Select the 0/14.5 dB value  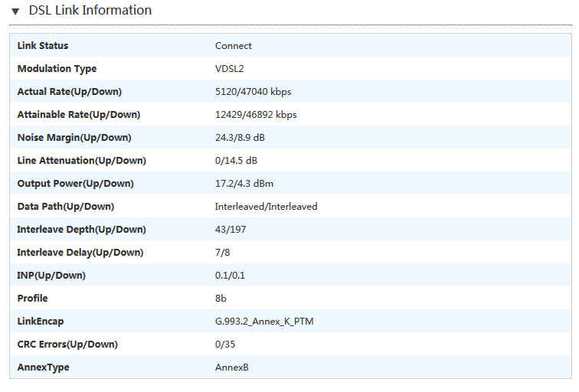click(x=237, y=161)
